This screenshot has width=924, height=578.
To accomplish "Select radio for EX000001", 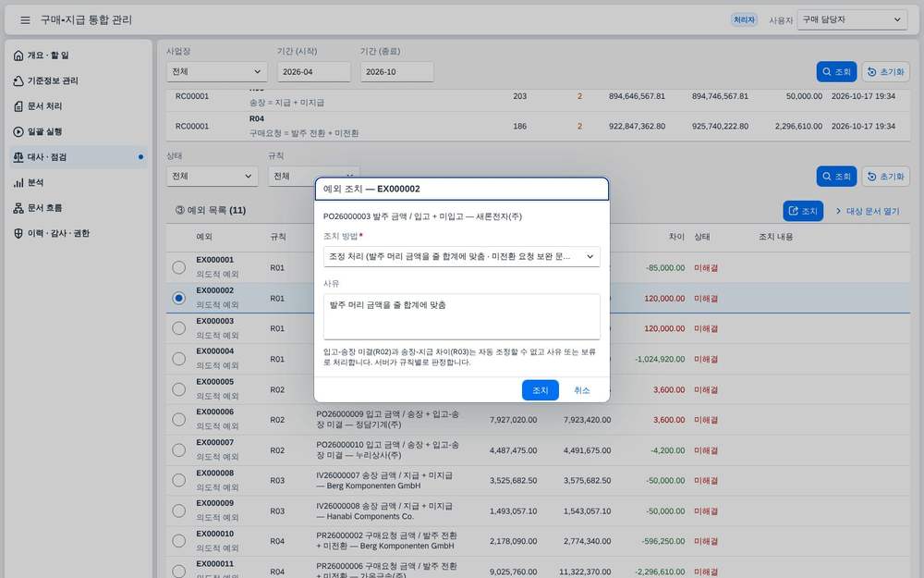I will click(x=178, y=267).
